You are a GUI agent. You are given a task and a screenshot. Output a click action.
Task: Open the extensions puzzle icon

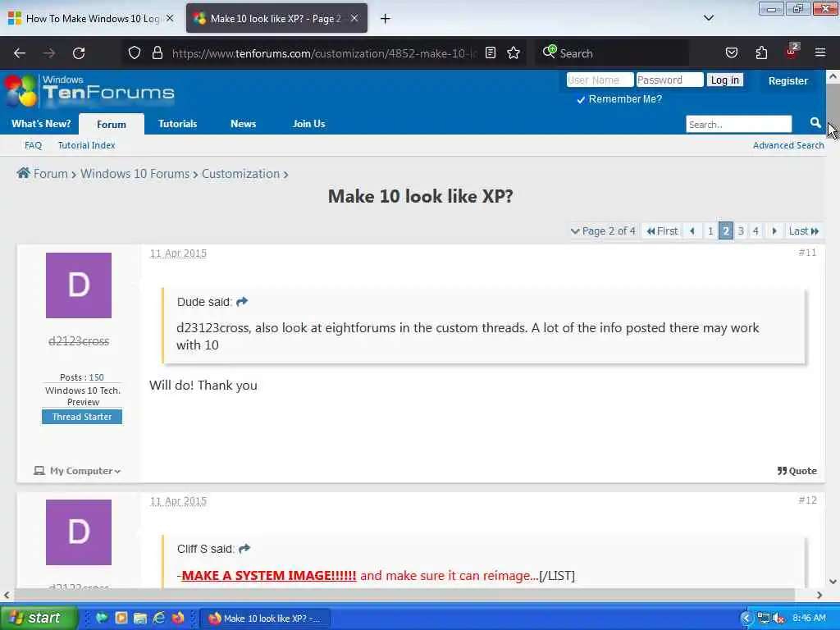pos(761,52)
